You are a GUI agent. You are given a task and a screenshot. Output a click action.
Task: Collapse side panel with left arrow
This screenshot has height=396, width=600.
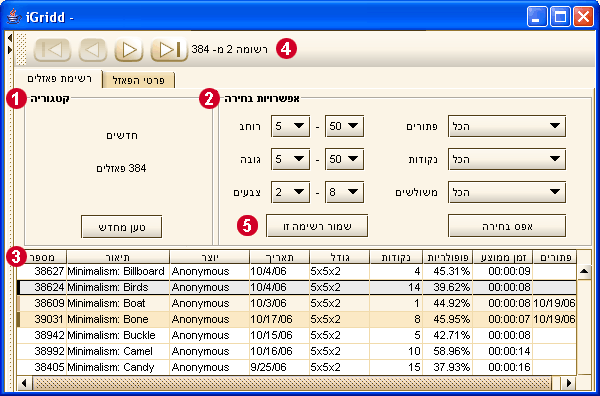[x=10, y=38]
